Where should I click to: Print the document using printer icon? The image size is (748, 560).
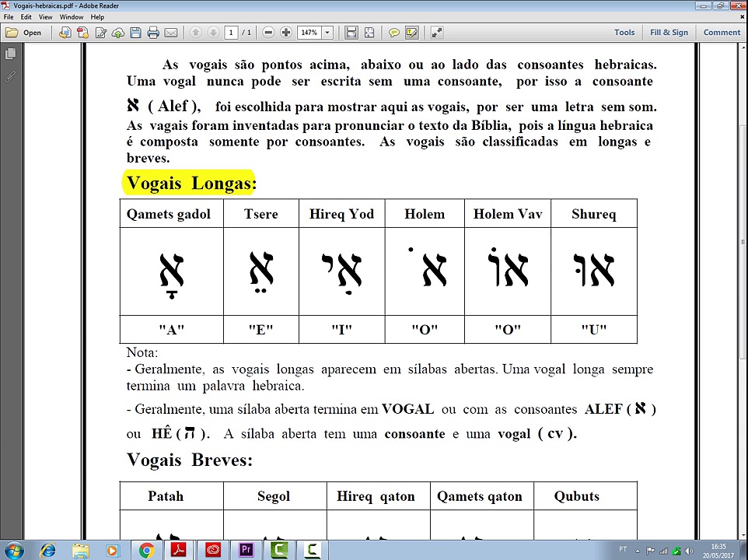point(153,33)
